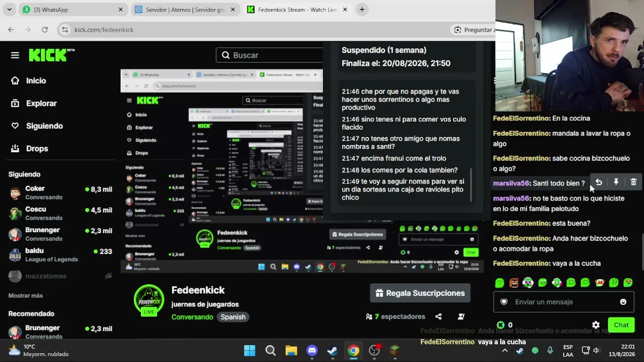Go to the Explorar section
The width and height of the screenshot is (644, 362).
[34, 103]
